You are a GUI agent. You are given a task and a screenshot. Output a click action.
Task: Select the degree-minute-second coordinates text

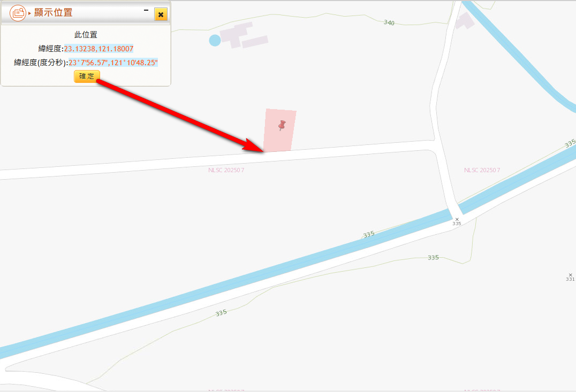coord(113,63)
